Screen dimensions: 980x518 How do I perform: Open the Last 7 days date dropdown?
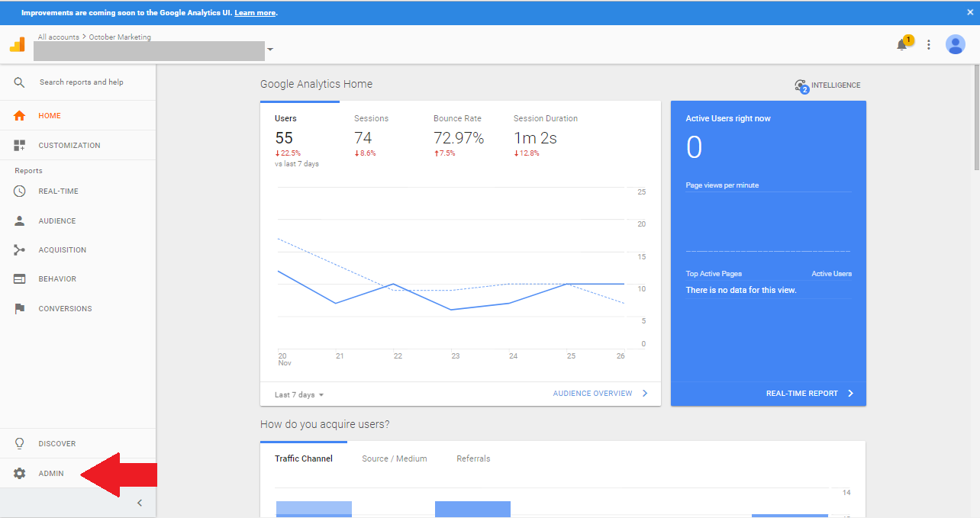click(299, 395)
